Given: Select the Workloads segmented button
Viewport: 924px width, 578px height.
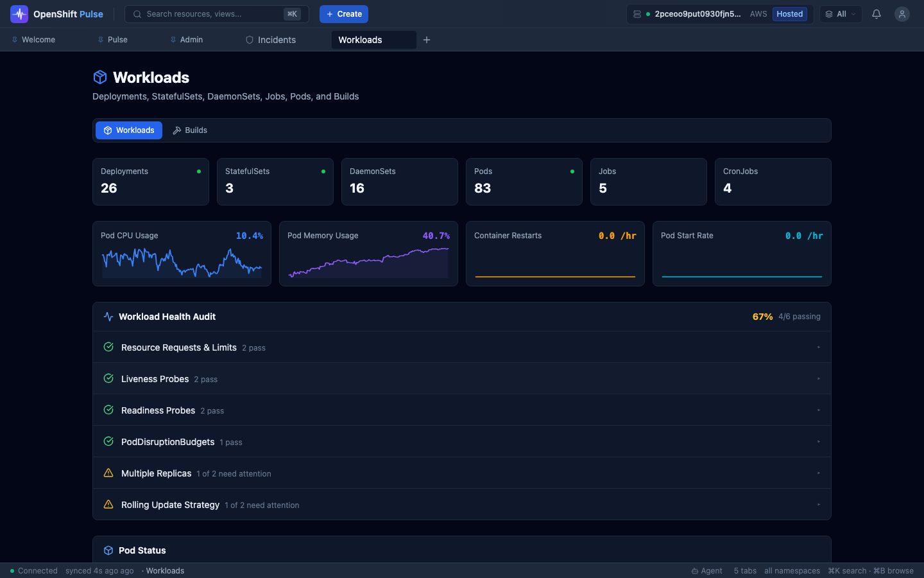Looking at the screenshot, I should (129, 130).
